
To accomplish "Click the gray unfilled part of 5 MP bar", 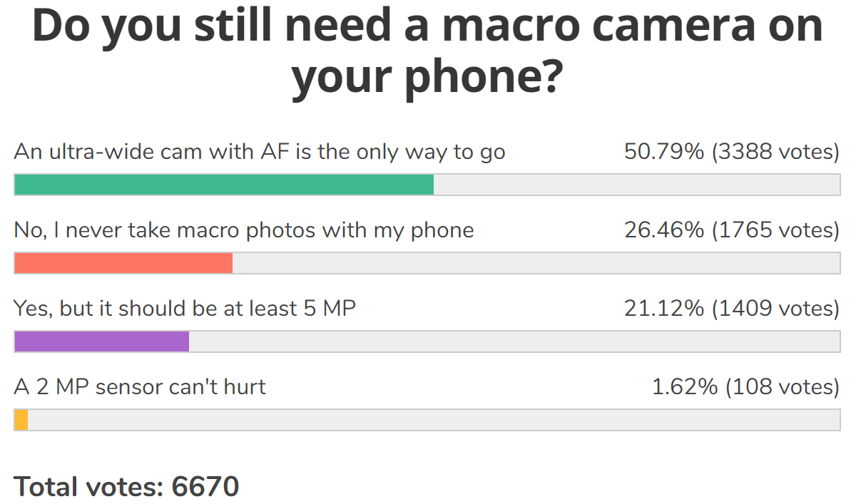I will [x=514, y=341].
